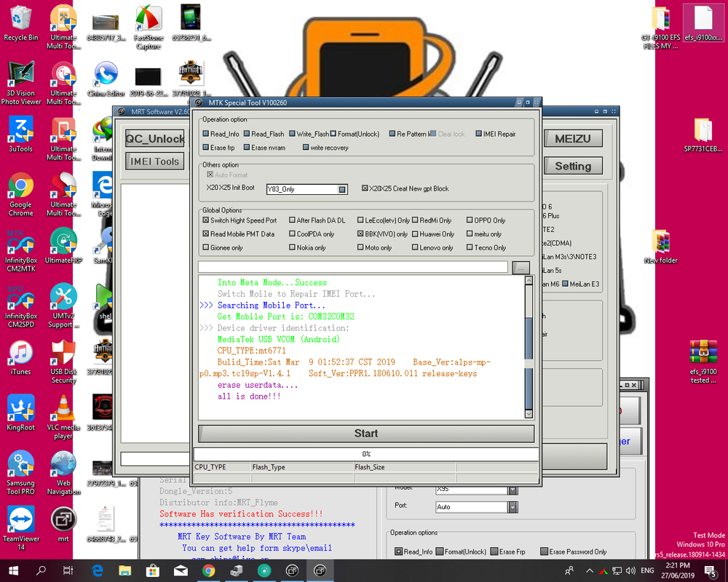The width and height of the screenshot is (728, 582).
Task: Toggle write recovery checkbox
Action: tap(306, 147)
